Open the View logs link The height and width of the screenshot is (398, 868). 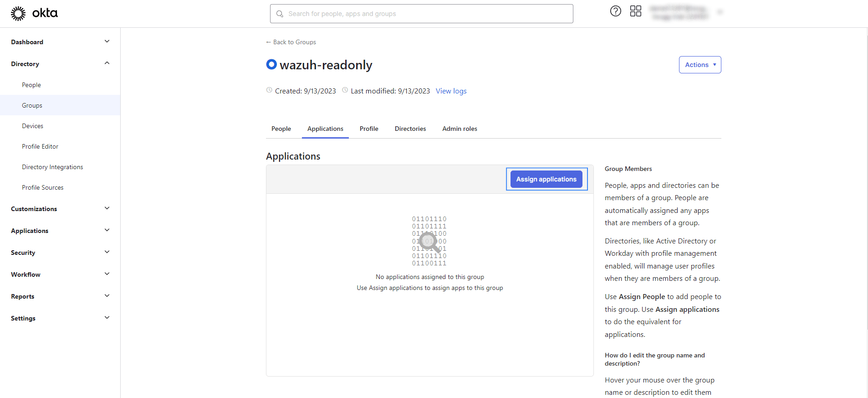point(451,91)
